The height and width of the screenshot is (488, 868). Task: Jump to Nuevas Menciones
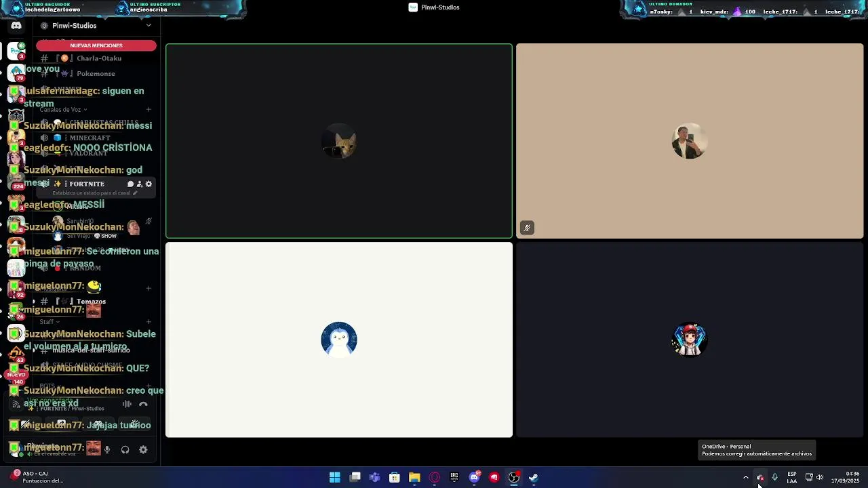pyautogui.click(x=96, y=45)
